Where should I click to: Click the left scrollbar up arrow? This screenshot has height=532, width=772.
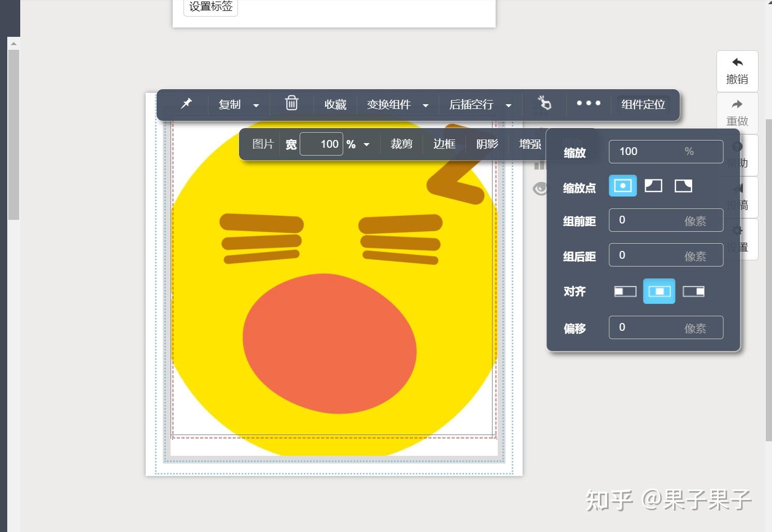click(13, 44)
